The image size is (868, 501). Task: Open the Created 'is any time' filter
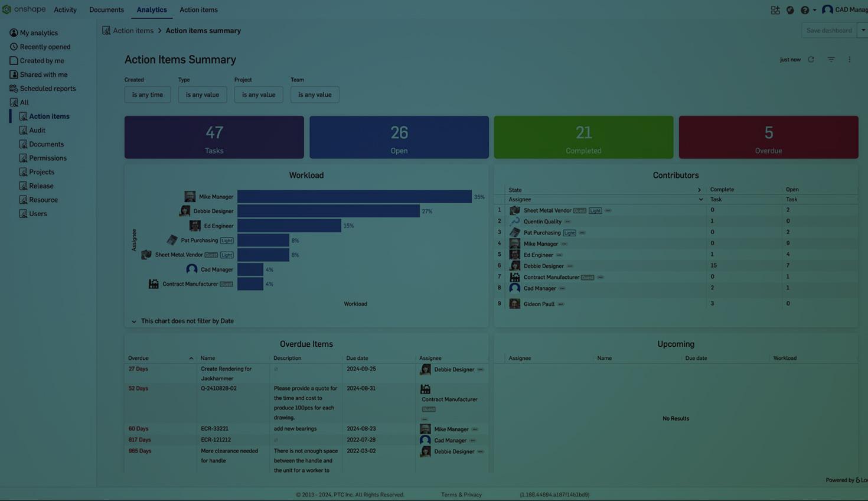pyautogui.click(x=147, y=95)
